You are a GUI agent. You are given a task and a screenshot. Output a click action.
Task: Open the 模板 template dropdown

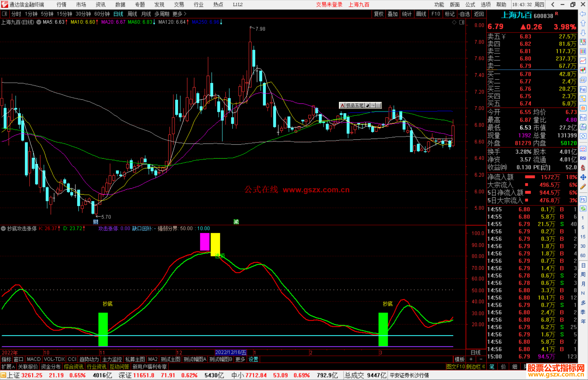460,359
